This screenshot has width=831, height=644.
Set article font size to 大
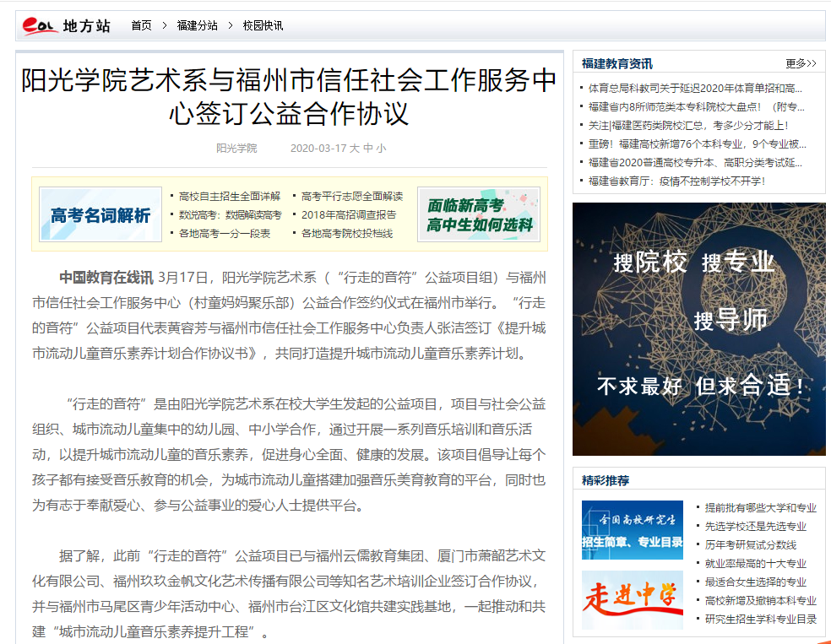355,149
